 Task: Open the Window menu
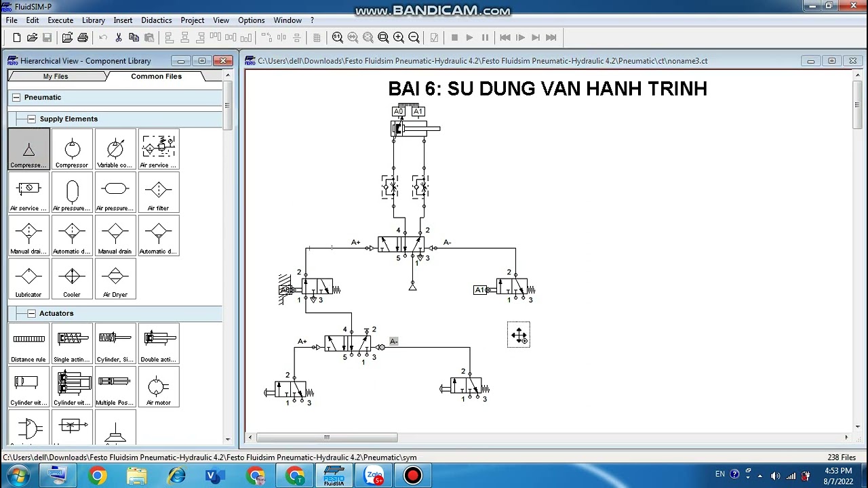pos(288,20)
